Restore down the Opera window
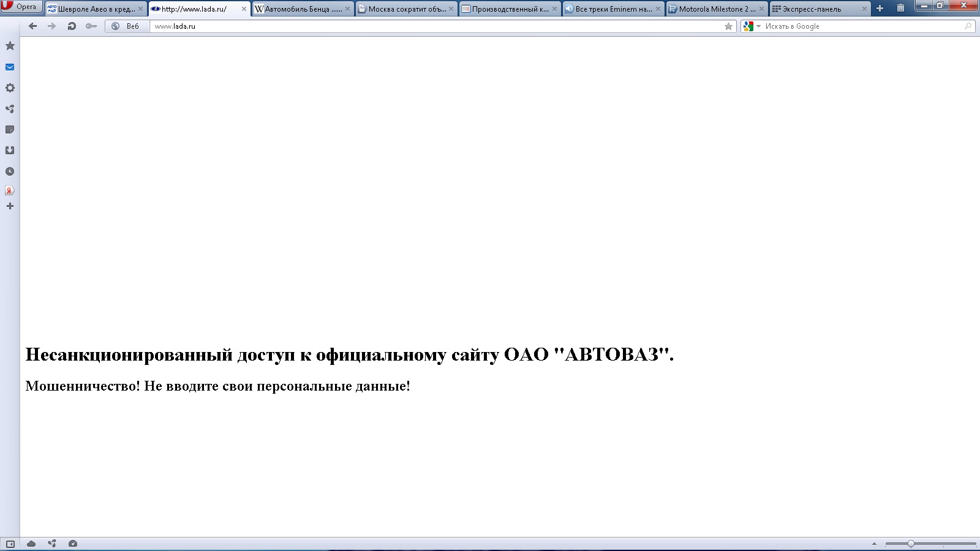This screenshot has width=980, height=551. 940,6
